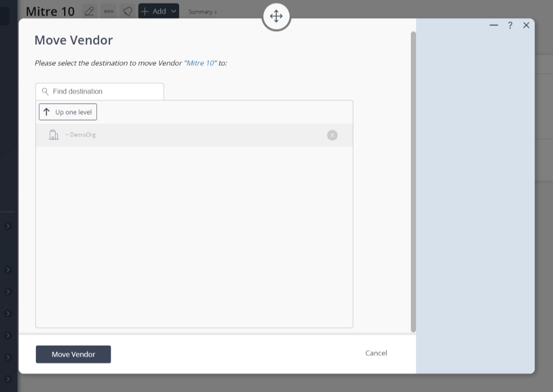Expand the Add dropdown arrow
The width and height of the screenshot is (553, 392).
pos(174,11)
